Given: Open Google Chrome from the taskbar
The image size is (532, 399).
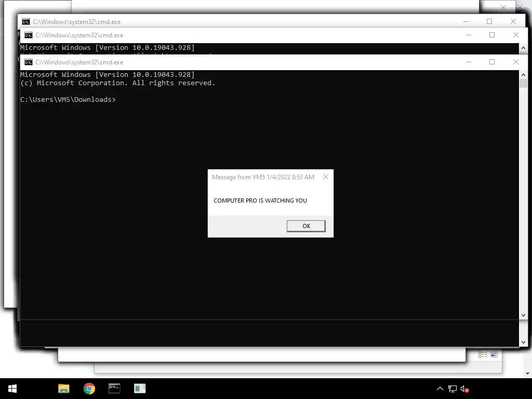Looking at the screenshot, I should (89, 389).
